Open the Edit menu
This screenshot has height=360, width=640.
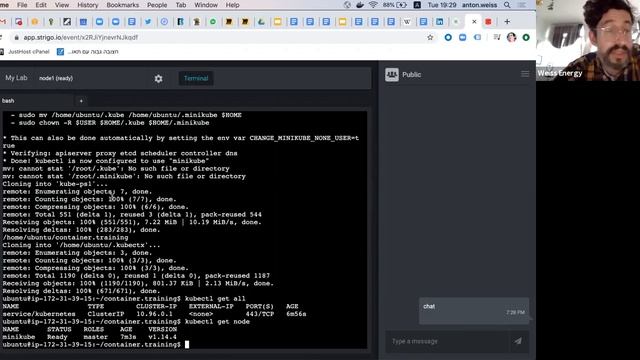click(x=41, y=5)
